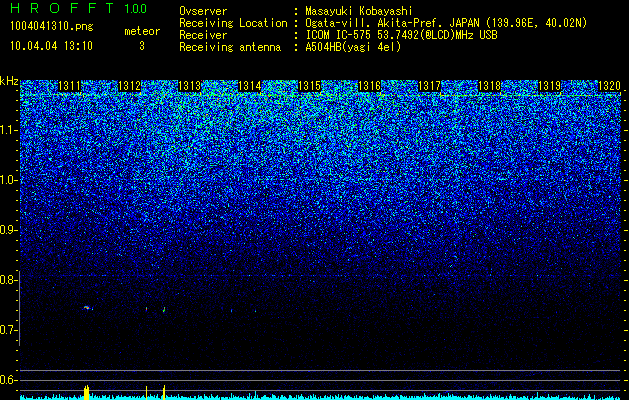629x400 pixels.
Task: Click the antenna text A504HB(yagi 4el)
Action: tap(353, 47)
